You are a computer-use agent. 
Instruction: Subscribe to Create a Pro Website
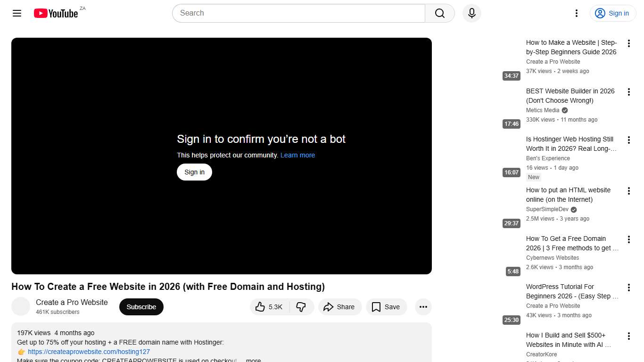tap(141, 307)
